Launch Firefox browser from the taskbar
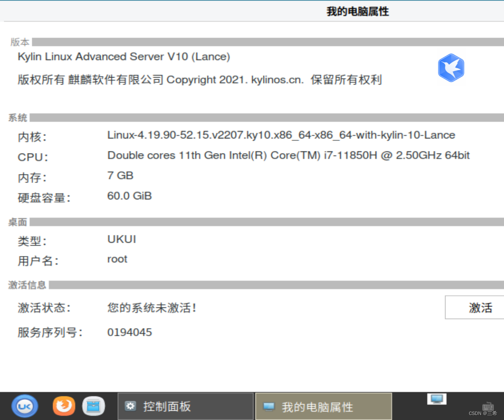This screenshot has height=420, width=504. [63, 406]
